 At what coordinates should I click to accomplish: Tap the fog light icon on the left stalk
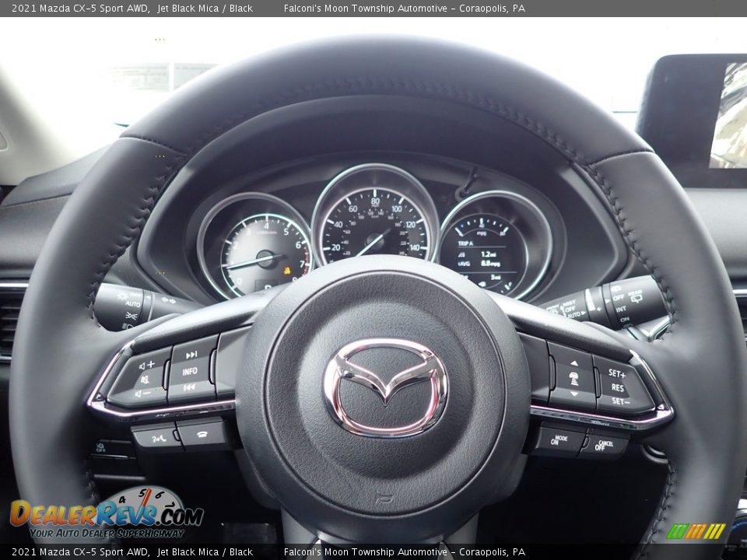tap(131, 315)
